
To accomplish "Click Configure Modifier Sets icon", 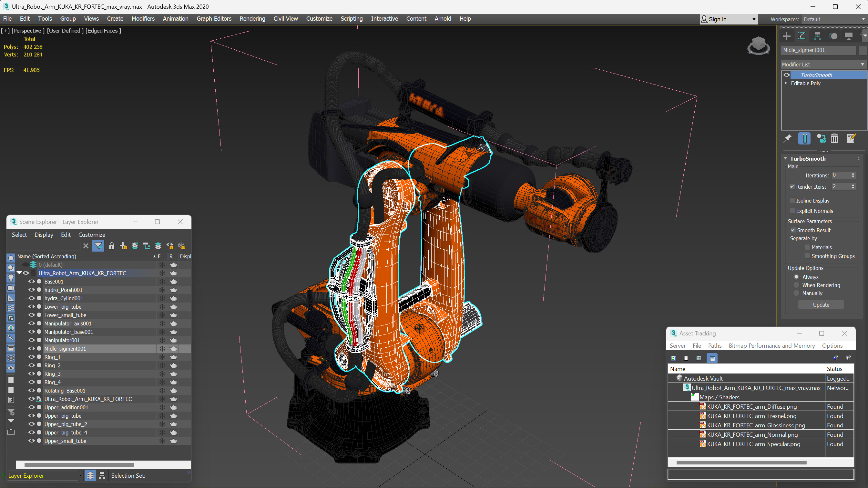I will [x=851, y=138].
